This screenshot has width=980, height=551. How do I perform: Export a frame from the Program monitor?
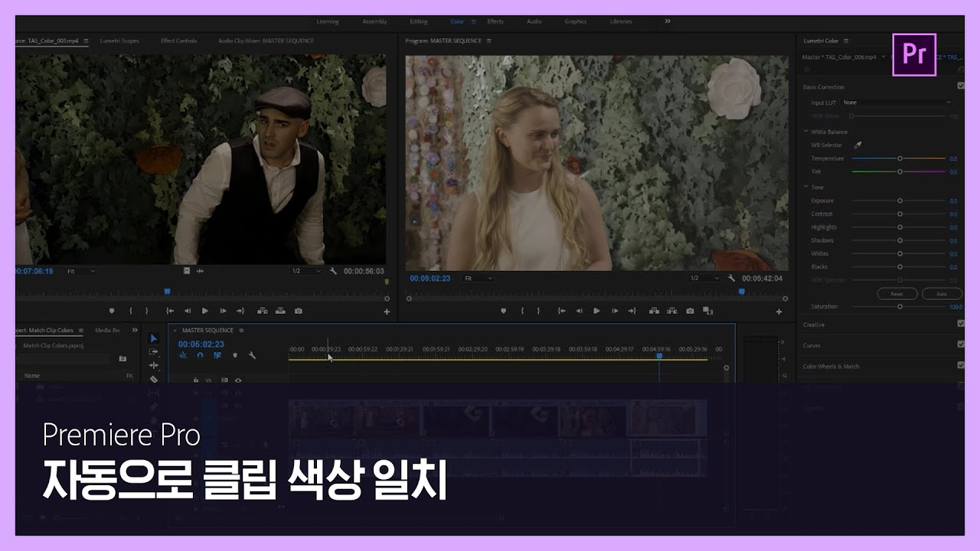(x=690, y=311)
